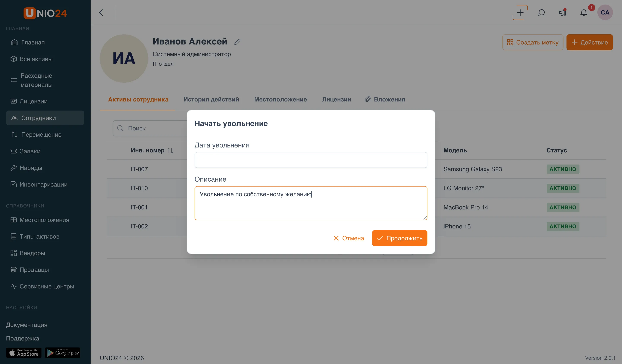Click the Действие button
The width and height of the screenshot is (622, 364).
[x=589, y=42]
